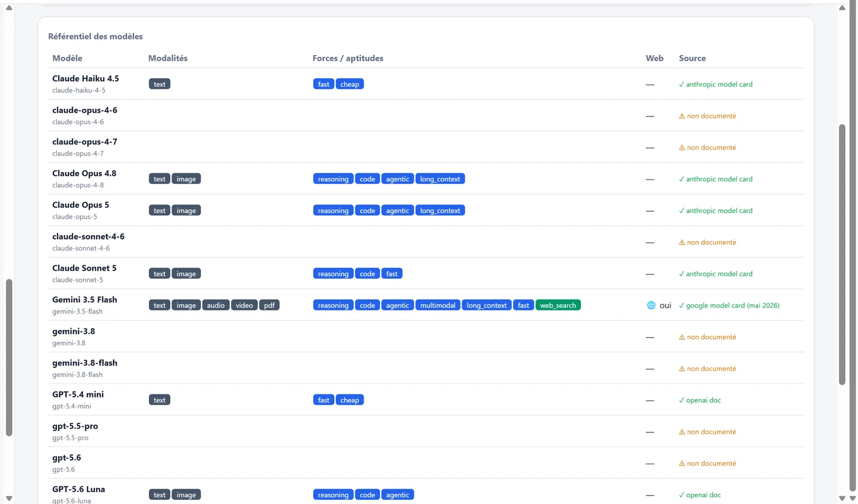The height and width of the screenshot is (504, 858).
Task: Click the bold 'gemini-3.8-flash' model name
Action: point(85,363)
